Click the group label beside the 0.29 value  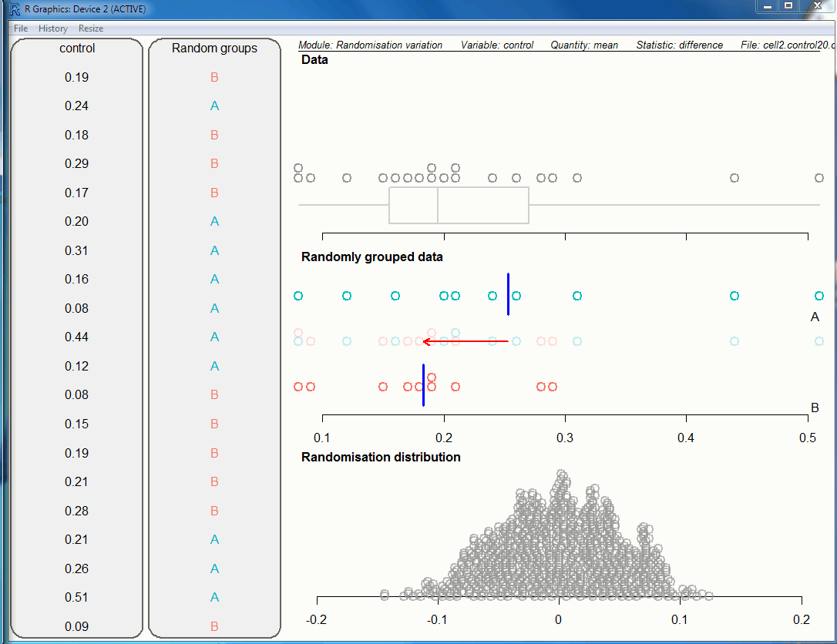(214, 163)
